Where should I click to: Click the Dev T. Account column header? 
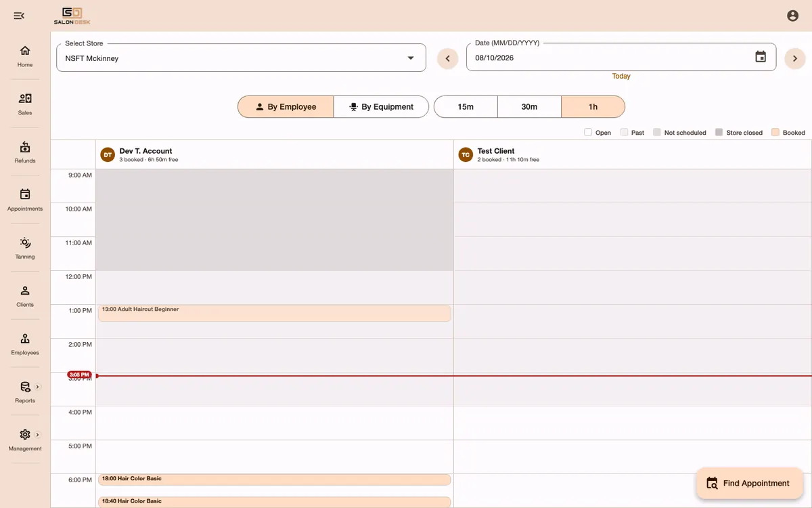[x=275, y=154]
